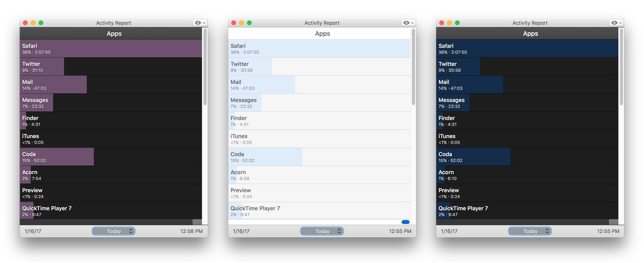Select Preview row in purple-themed window
This screenshot has height=263, width=644.
(x=111, y=193)
